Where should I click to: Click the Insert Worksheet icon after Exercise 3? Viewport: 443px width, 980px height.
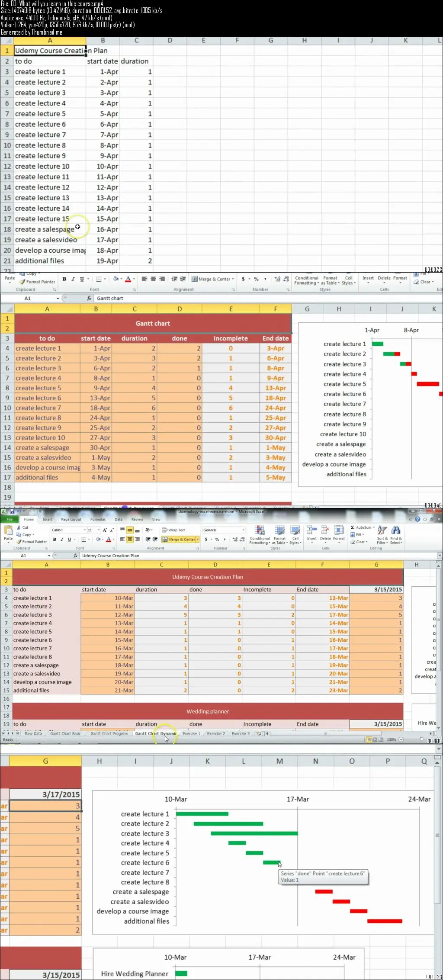click(x=260, y=733)
